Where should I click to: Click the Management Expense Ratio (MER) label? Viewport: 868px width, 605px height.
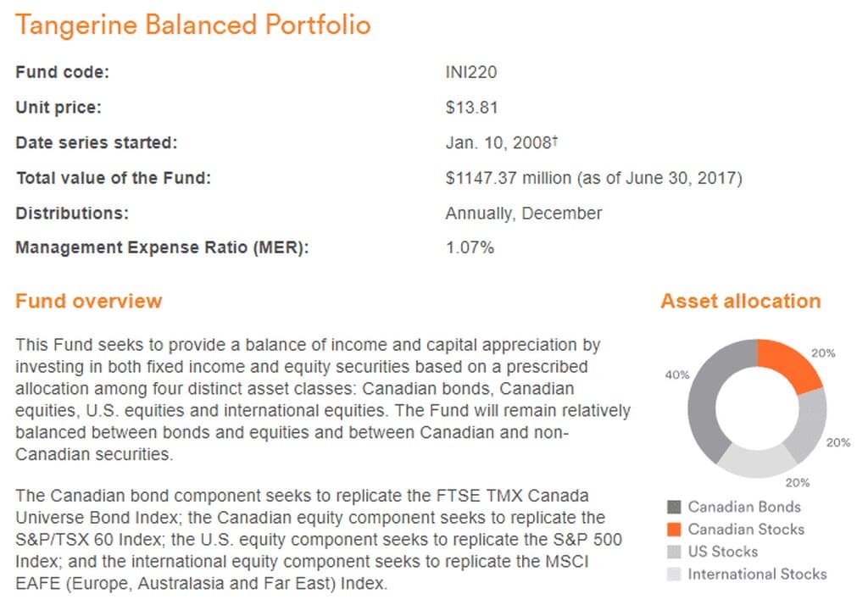pos(162,247)
